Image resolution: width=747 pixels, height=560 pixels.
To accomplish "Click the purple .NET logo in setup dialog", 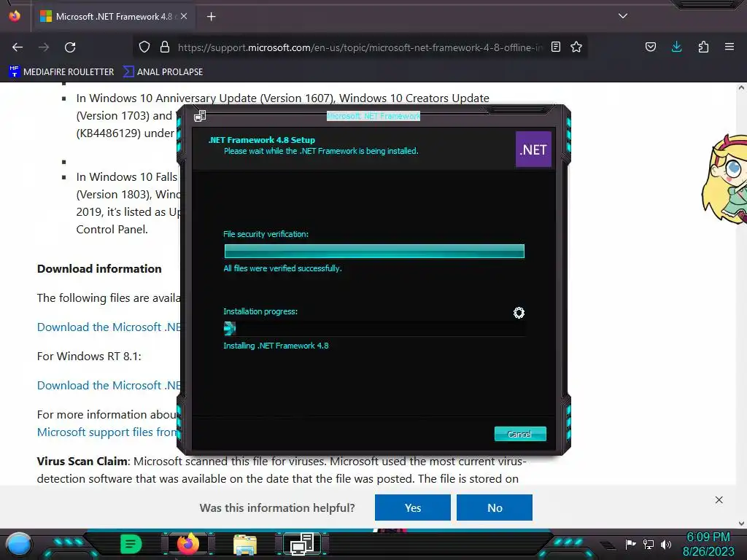I will coord(533,149).
